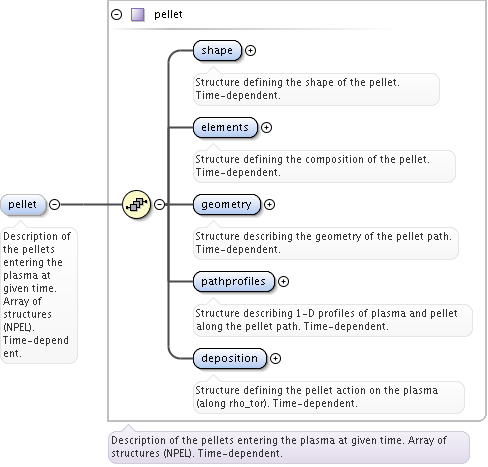Screen dimensions: 488x467
Task: Select the deposition element node
Action: 230,359
